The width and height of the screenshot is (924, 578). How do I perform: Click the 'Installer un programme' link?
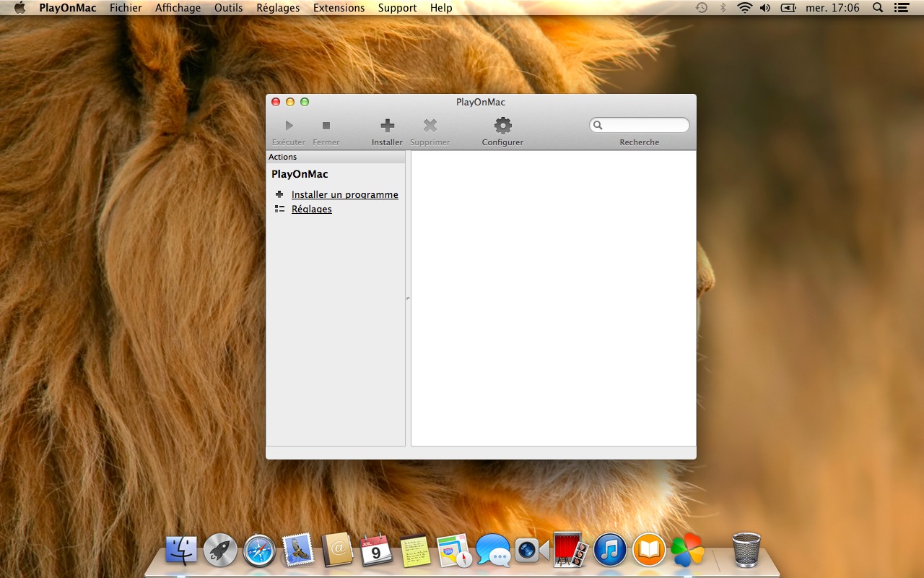point(344,194)
